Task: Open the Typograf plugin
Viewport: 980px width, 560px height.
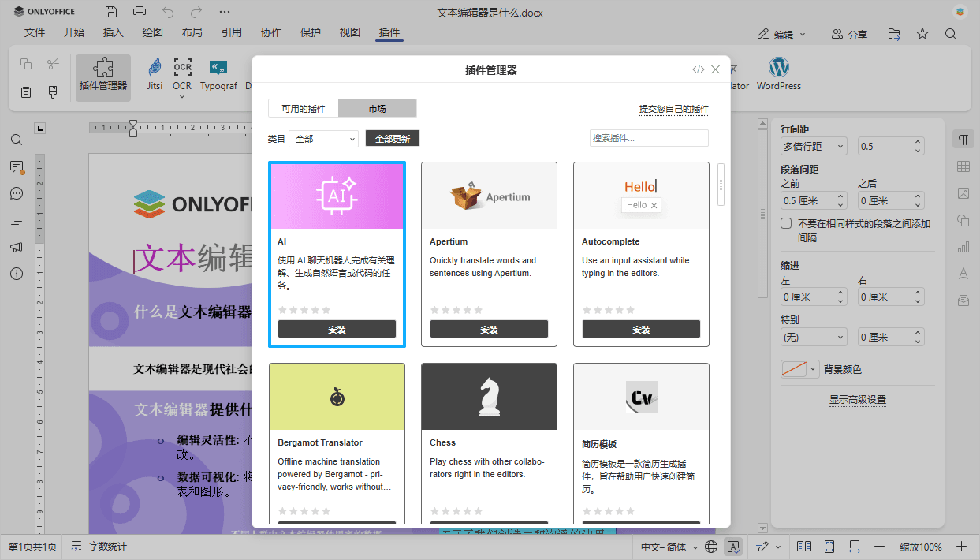Action: pos(218,73)
